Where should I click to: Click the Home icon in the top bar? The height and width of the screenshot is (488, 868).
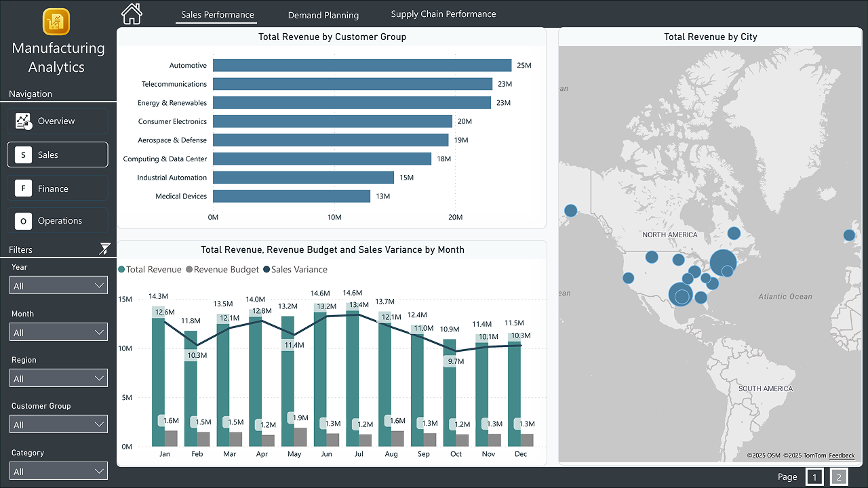click(131, 13)
